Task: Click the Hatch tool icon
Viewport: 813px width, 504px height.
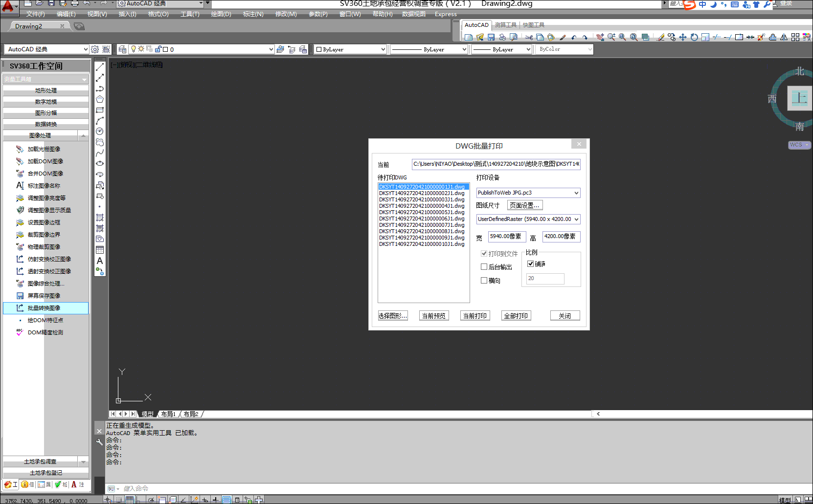Action: (100, 218)
